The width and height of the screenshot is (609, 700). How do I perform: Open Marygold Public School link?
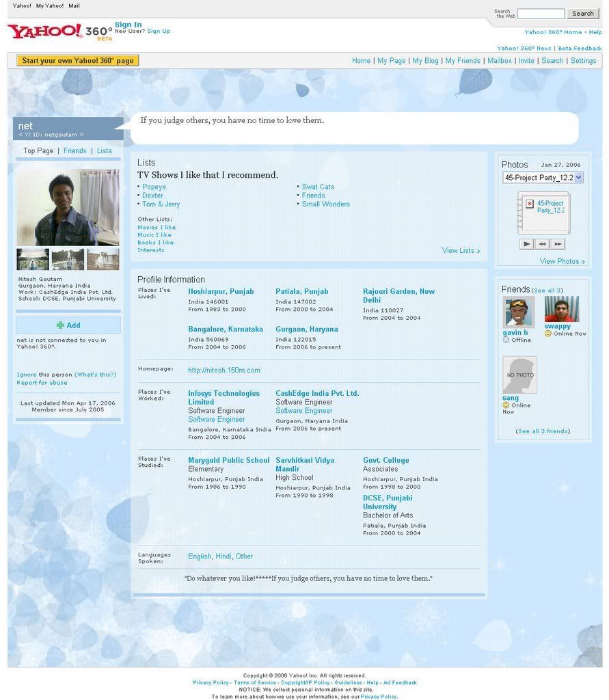[x=228, y=460]
